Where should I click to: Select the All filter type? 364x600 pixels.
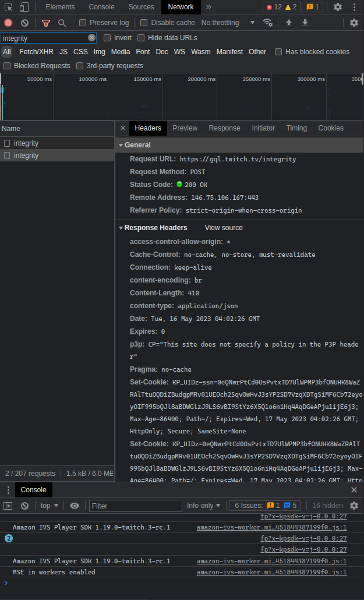click(x=7, y=52)
